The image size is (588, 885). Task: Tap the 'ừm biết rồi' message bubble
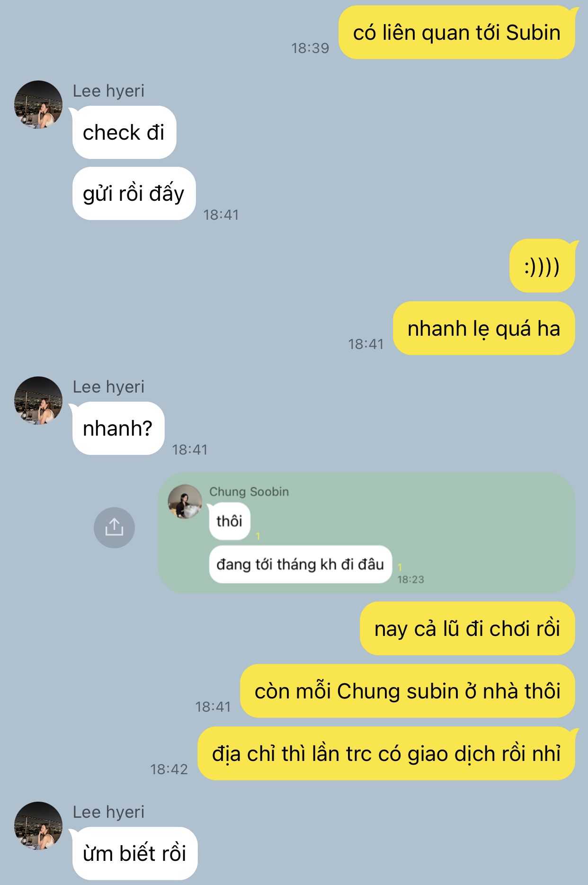pyautogui.click(x=135, y=853)
